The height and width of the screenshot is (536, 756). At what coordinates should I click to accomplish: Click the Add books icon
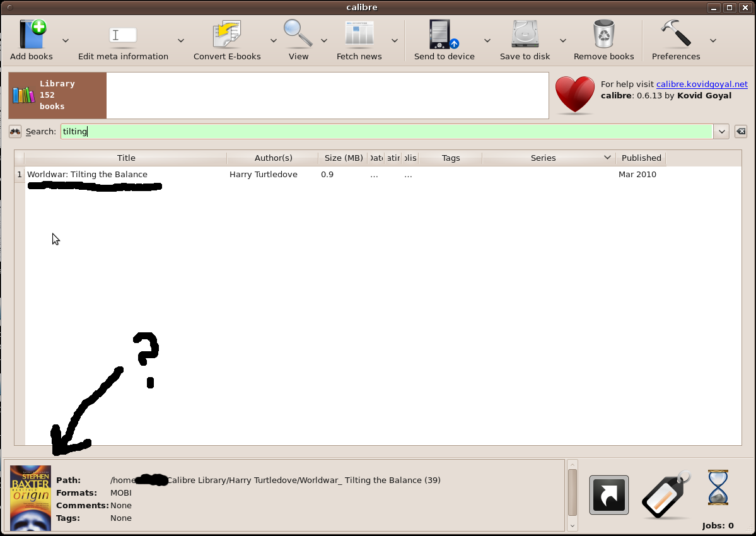[32, 34]
